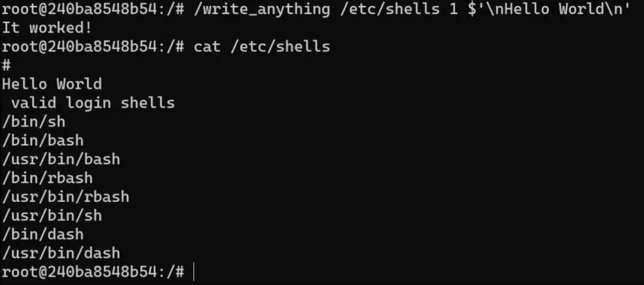
Task: Click the 'valid login shells' line
Action: tap(93, 103)
